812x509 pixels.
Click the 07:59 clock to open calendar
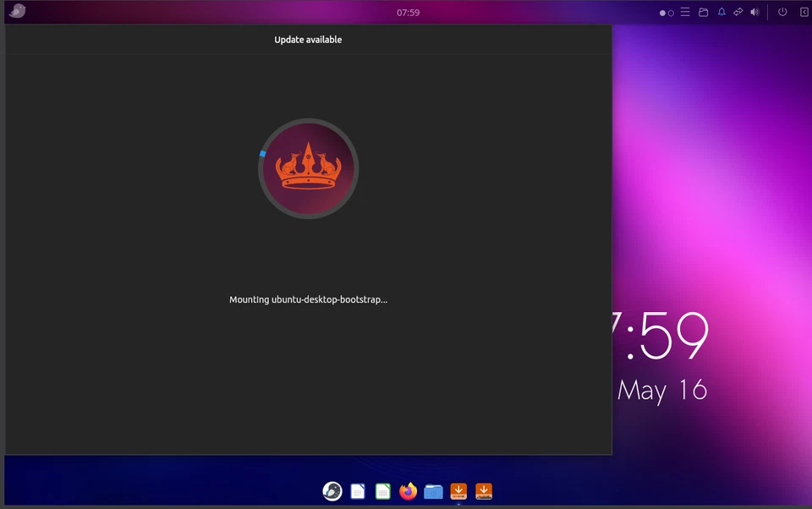(408, 12)
